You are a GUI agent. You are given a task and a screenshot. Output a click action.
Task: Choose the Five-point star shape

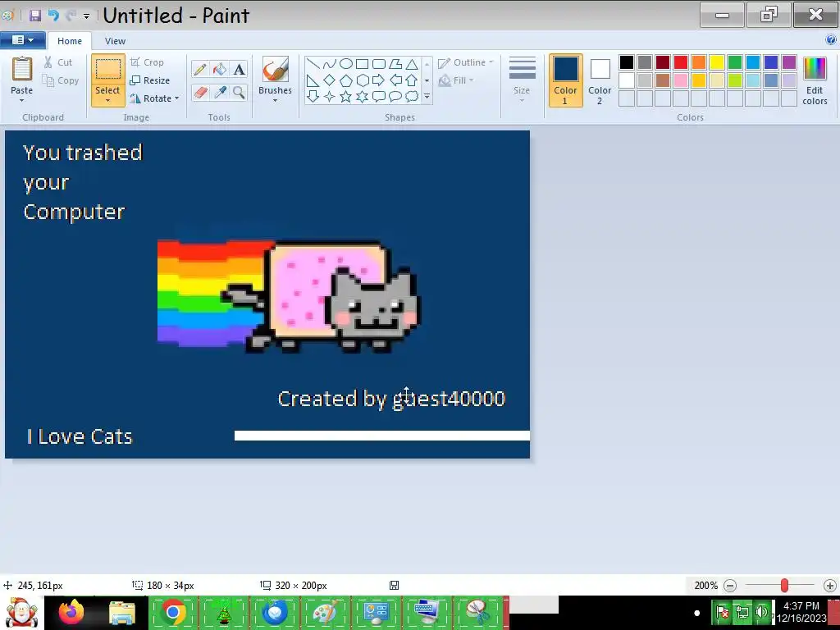pyautogui.click(x=346, y=97)
